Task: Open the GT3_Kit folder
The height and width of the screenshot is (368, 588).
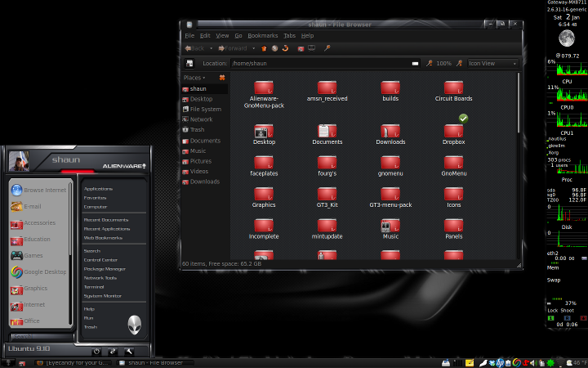Action: tap(327, 198)
